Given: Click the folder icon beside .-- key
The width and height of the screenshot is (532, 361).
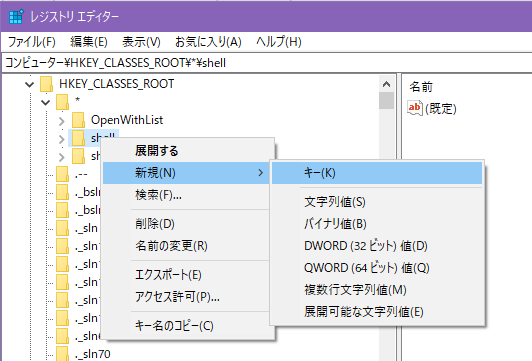Looking at the screenshot, I should tap(62, 174).
